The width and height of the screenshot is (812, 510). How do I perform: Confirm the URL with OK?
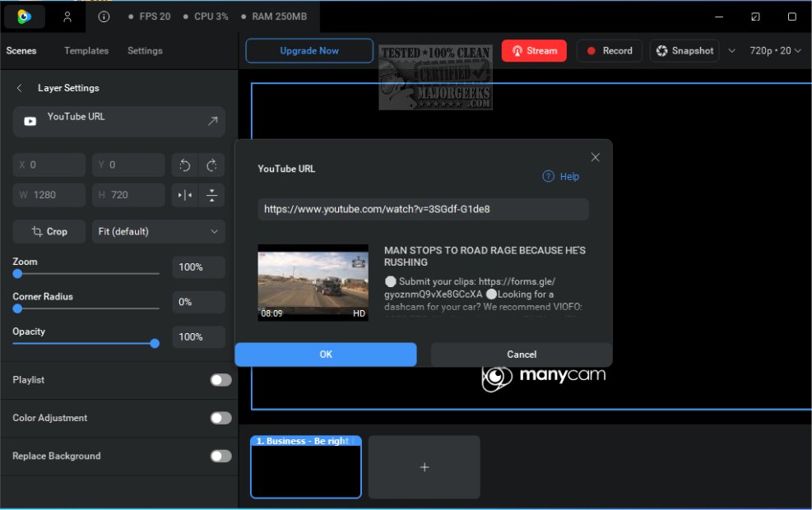coord(326,355)
